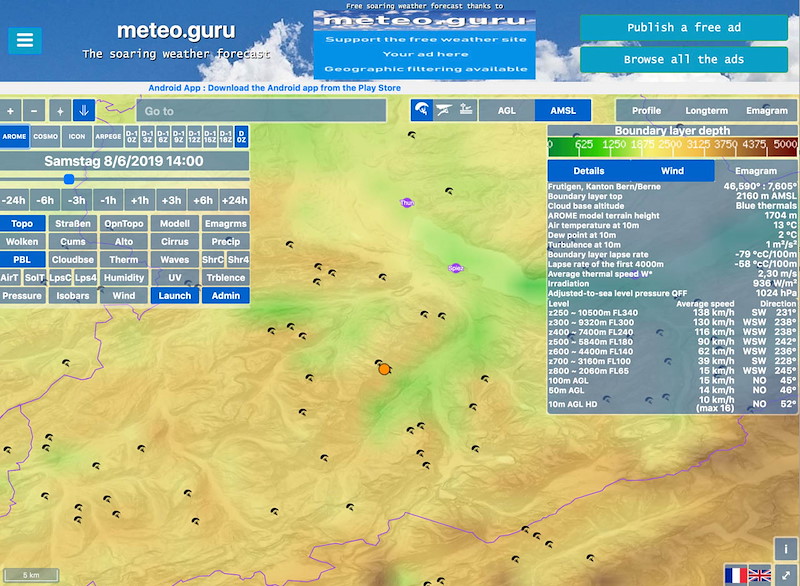Click the geolocation crosshair icon
This screenshot has width=800, height=586.
point(60,111)
